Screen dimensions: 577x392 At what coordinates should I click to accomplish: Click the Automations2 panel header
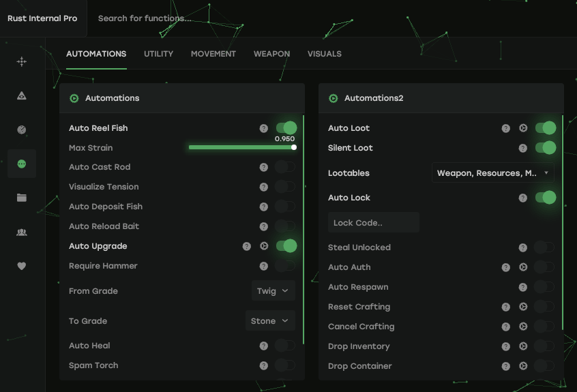click(x=441, y=98)
